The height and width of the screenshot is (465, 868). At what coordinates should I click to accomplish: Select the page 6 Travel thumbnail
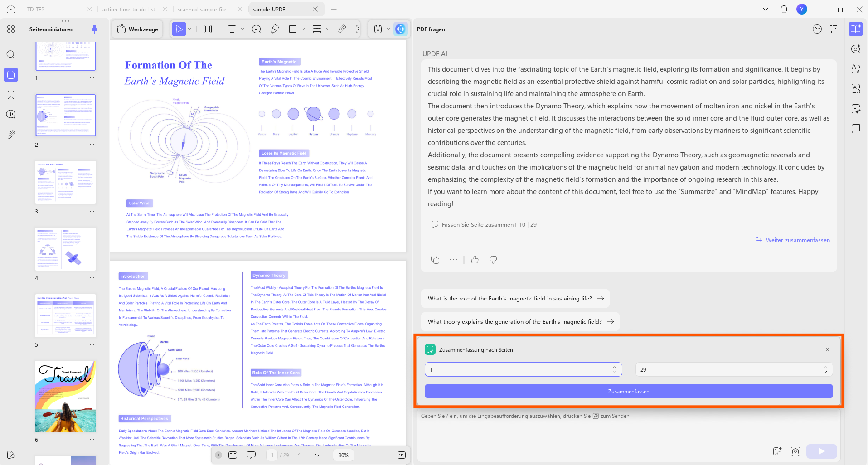click(x=66, y=397)
